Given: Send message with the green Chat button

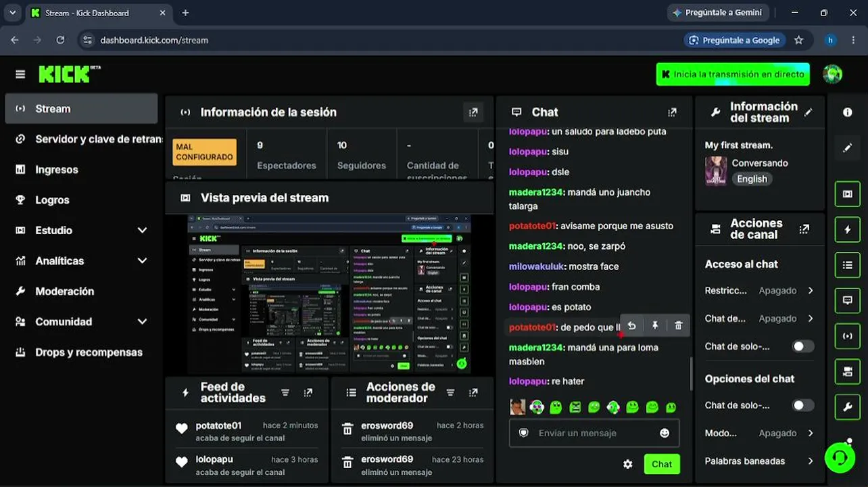Looking at the screenshot, I should (x=662, y=464).
